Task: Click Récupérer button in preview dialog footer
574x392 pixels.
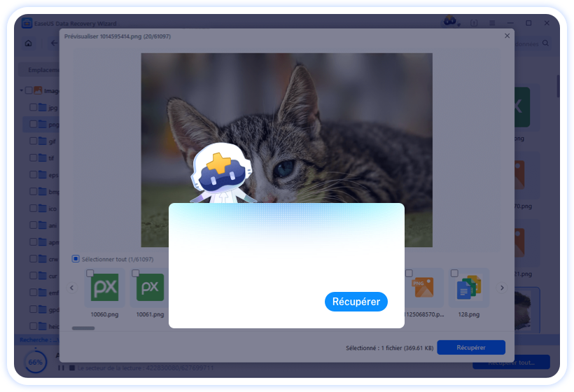Action: [471, 347]
